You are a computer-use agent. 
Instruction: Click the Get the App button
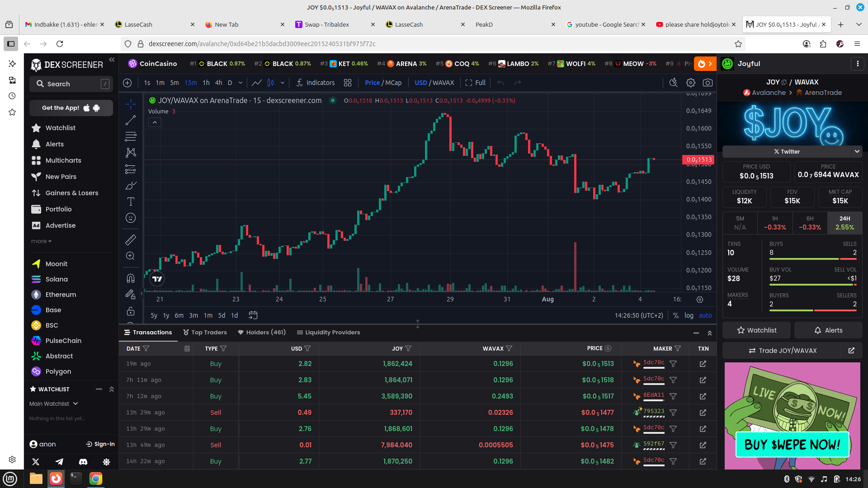click(x=71, y=108)
